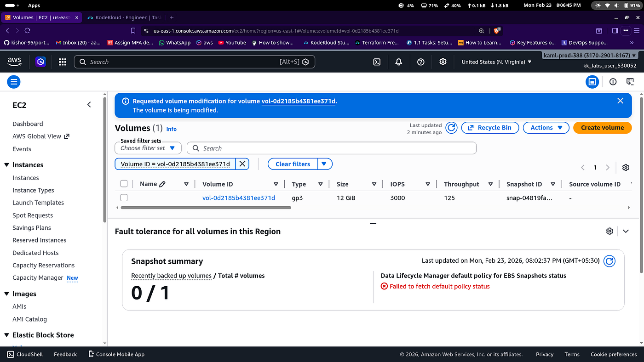644x362 pixels.
Task: Open the info panel icon
Action: point(613,82)
